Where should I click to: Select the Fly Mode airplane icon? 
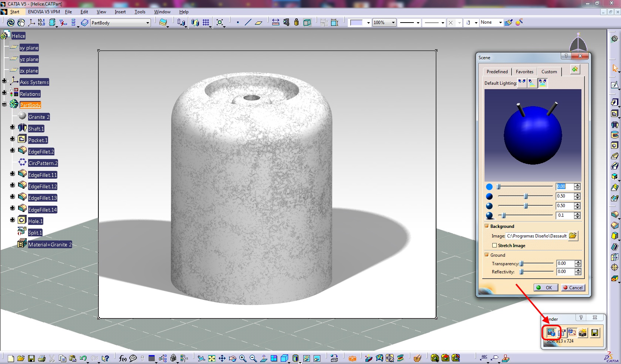(x=201, y=358)
